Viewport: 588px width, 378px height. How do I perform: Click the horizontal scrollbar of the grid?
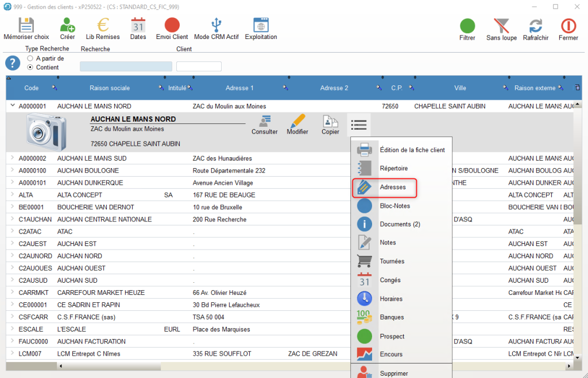109,366
